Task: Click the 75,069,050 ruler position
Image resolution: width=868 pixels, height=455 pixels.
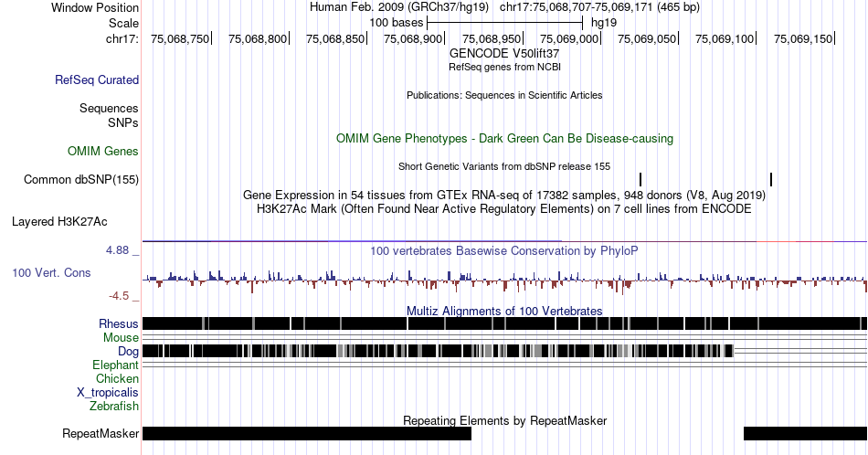Action: 647,38
